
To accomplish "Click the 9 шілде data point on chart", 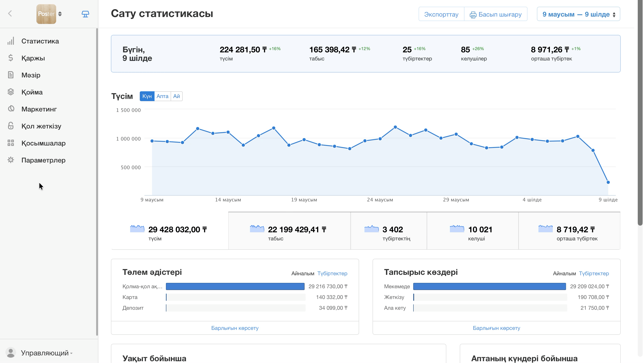I will [608, 182].
